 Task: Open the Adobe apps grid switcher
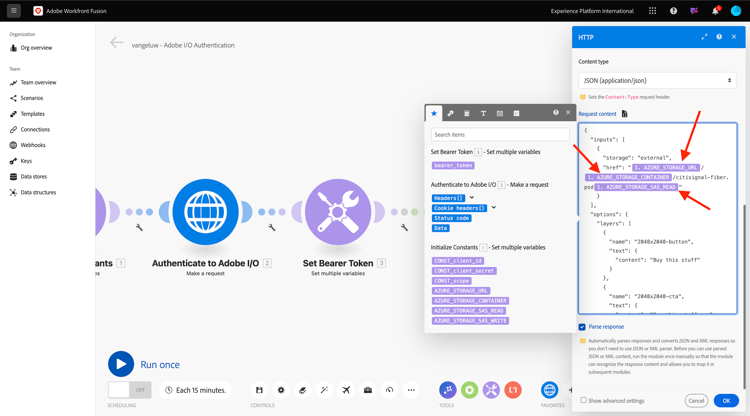point(652,11)
